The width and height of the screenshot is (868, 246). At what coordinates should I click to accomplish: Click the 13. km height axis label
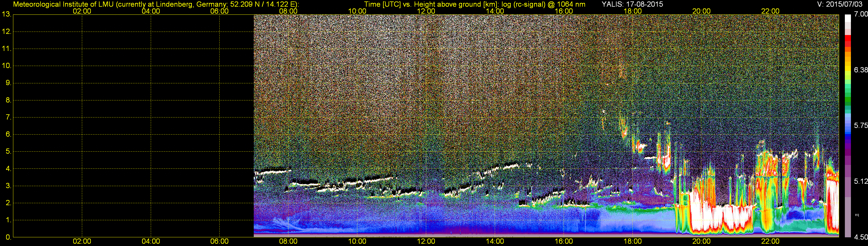pos(7,14)
